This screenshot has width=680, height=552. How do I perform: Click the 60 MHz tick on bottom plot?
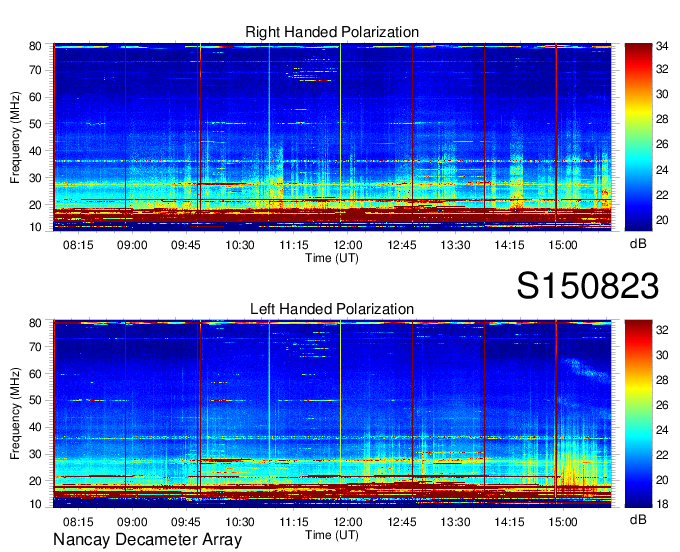coord(35,374)
